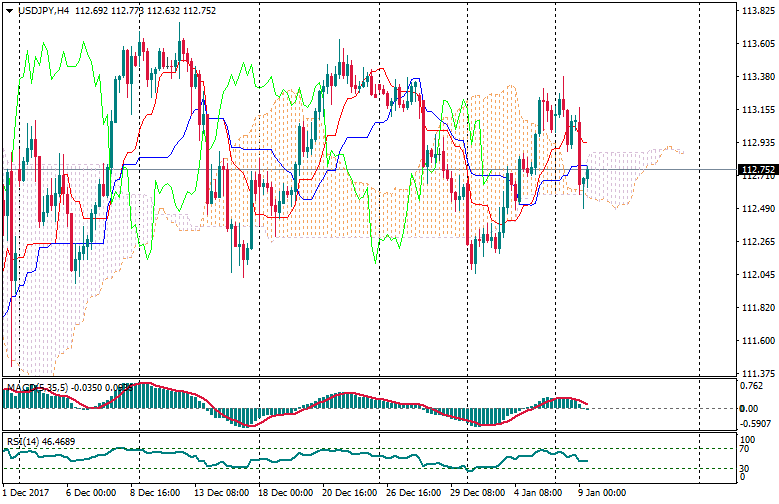Click the USDJPY,H4 chart title text
The image size is (779, 504).
43,11
